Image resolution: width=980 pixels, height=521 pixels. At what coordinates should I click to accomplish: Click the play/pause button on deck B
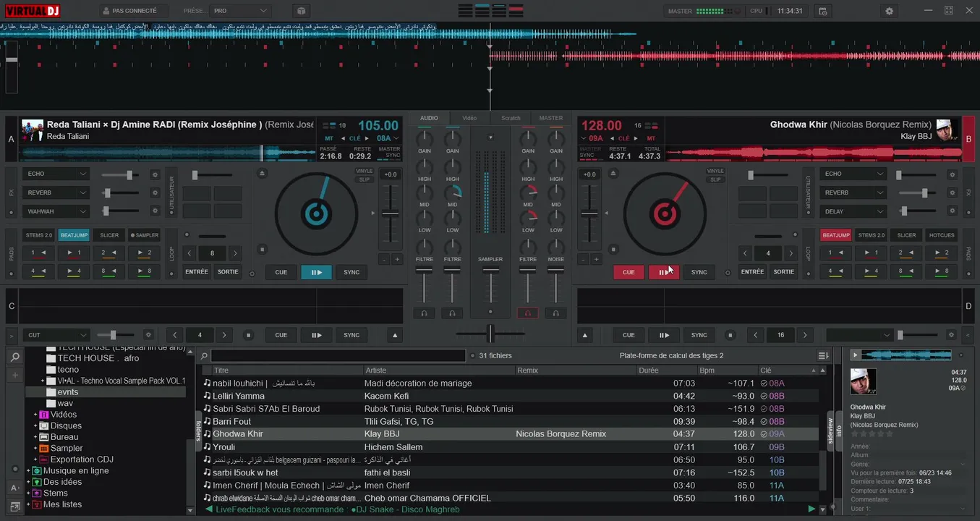click(664, 272)
